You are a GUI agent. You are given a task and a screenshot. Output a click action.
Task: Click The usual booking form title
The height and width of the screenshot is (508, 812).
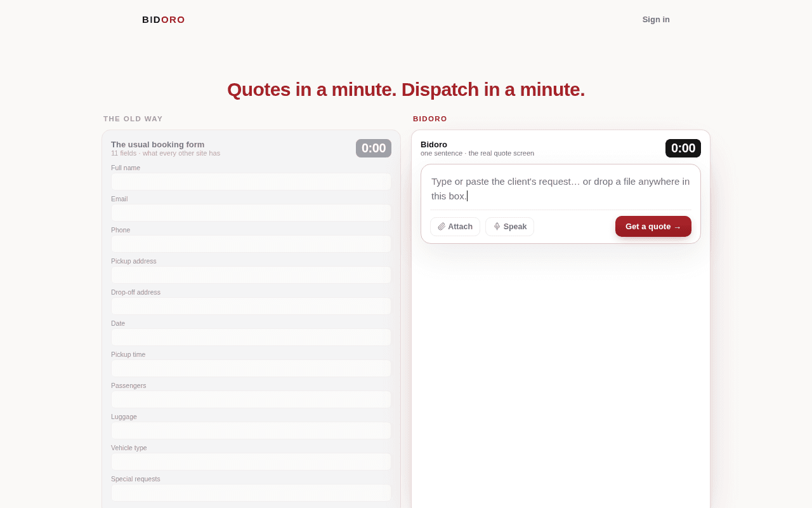tap(158, 144)
